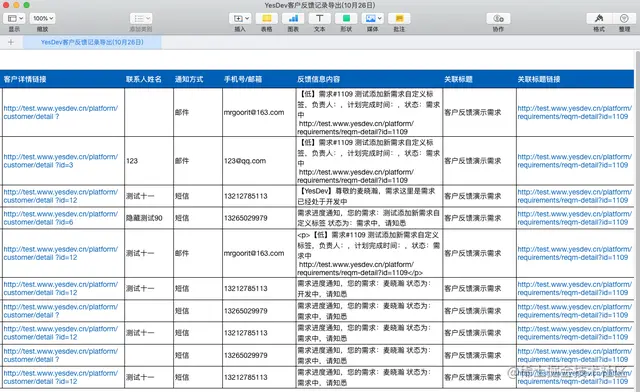Click the 形状 shape icon
The image size is (640, 392).
[x=346, y=18]
